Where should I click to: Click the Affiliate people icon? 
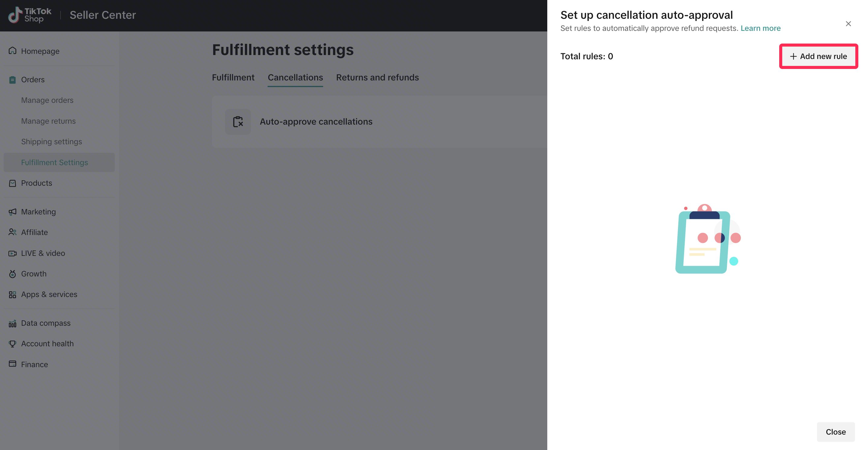click(x=12, y=232)
